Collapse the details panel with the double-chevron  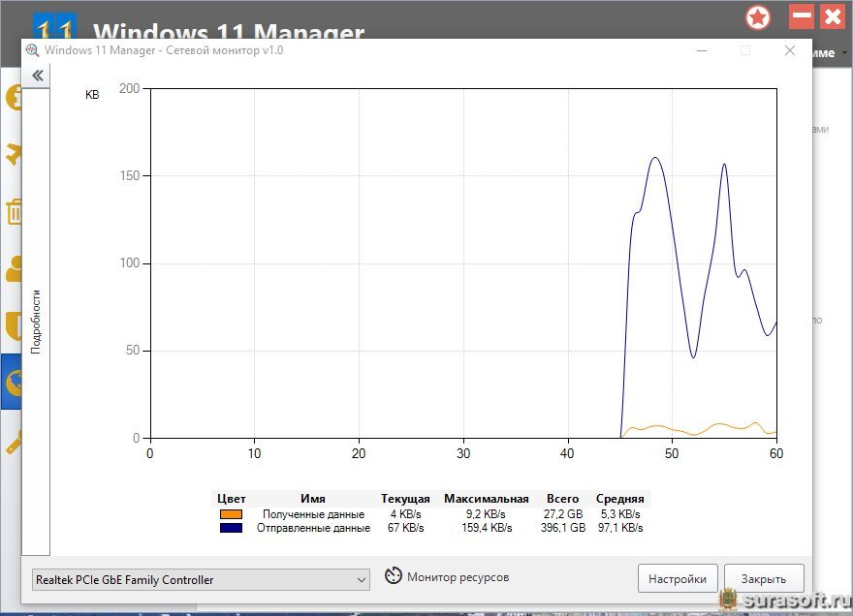pyautogui.click(x=37, y=75)
